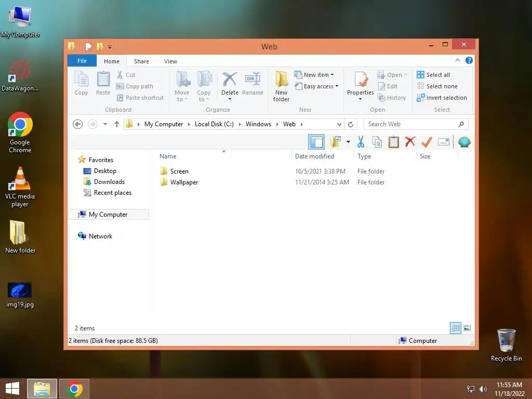This screenshot has width=532, height=399.
Task: Expand the Properties dropdown arrow
Action: pos(361,99)
